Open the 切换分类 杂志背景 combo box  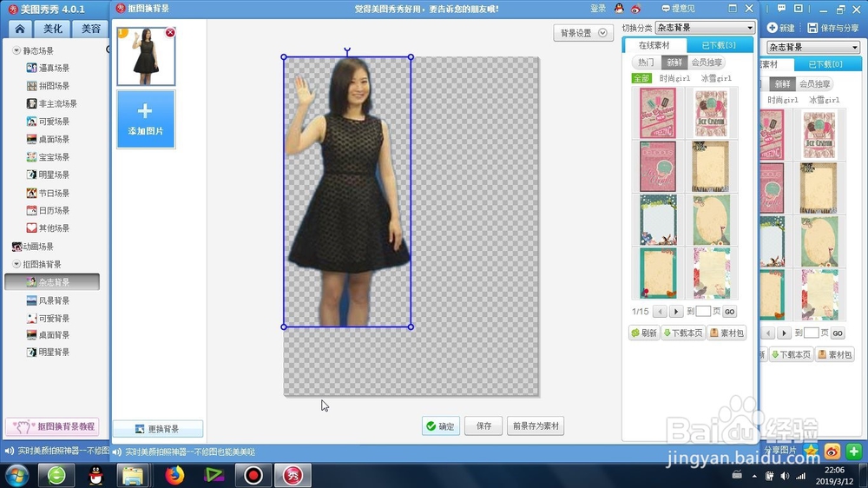point(705,28)
